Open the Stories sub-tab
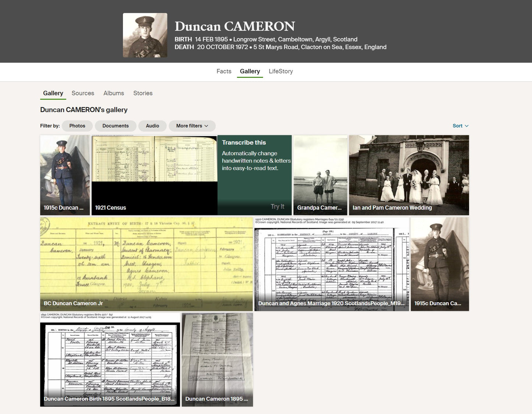532x414 pixels. [143, 93]
